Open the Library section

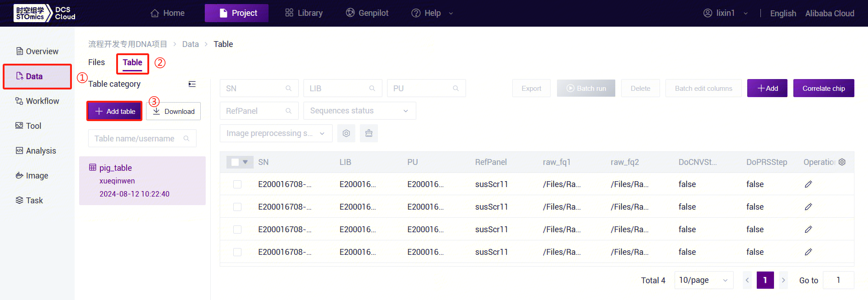point(304,13)
